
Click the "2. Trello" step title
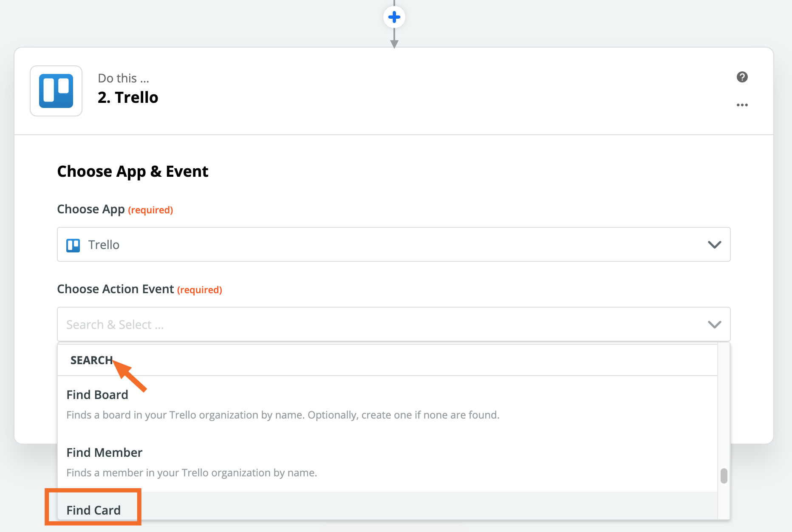[x=128, y=97]
